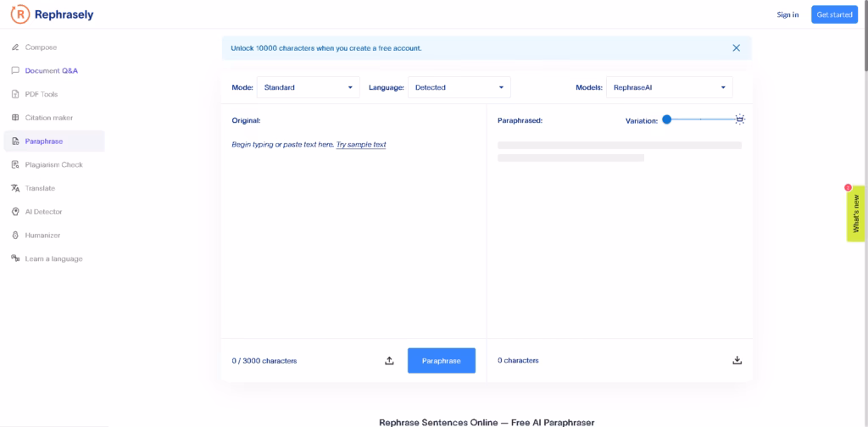Click the Rephrasely logo icon
The width and height of the screenshot is (868, 427).
[20, 15]
